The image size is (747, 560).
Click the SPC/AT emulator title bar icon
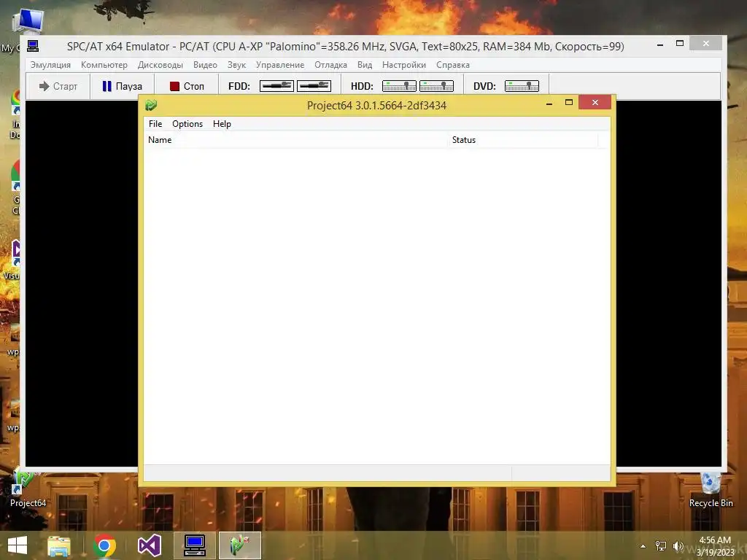[33, 46]
